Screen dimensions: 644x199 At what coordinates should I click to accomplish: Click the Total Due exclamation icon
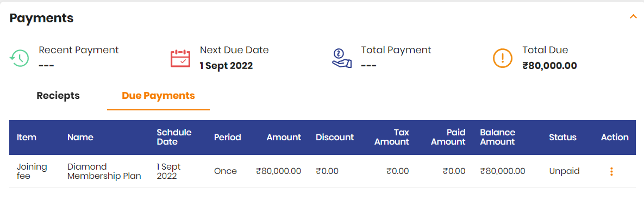[x=503, y=58]
